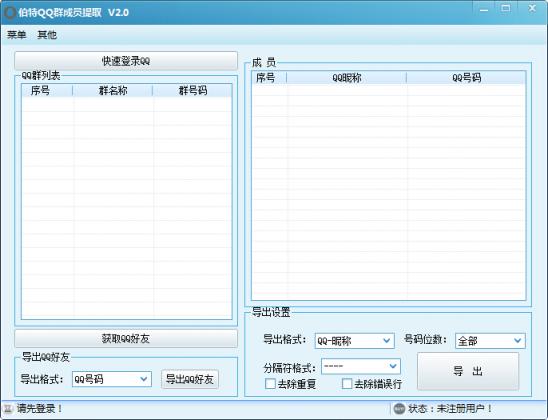
Task: Click the 群名称 column header
Action: point(113,90)
